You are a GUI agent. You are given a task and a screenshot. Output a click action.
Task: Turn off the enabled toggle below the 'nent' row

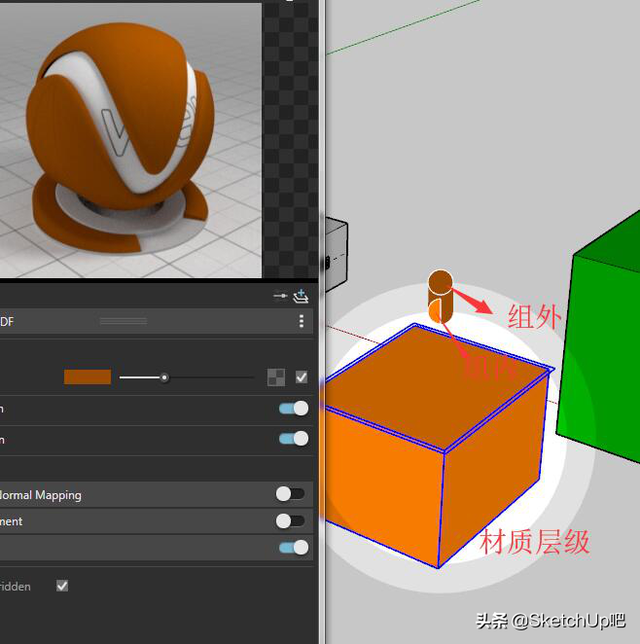pos(294,547)
